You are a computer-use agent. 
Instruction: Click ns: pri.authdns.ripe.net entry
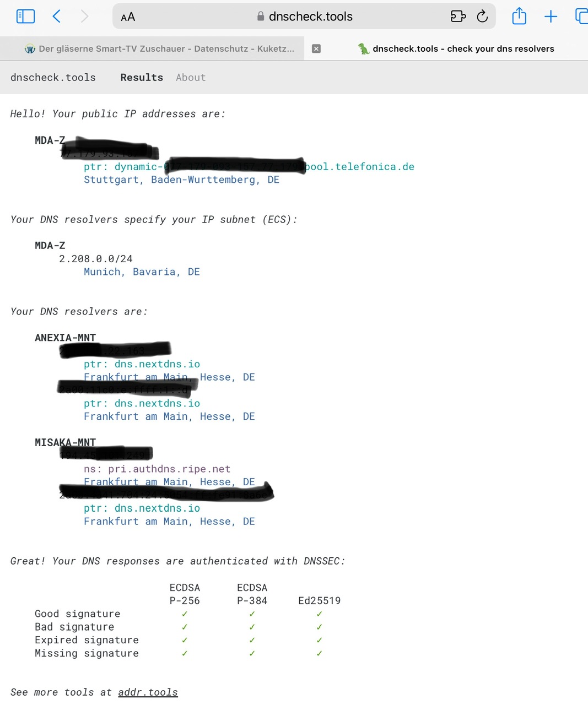157,469
